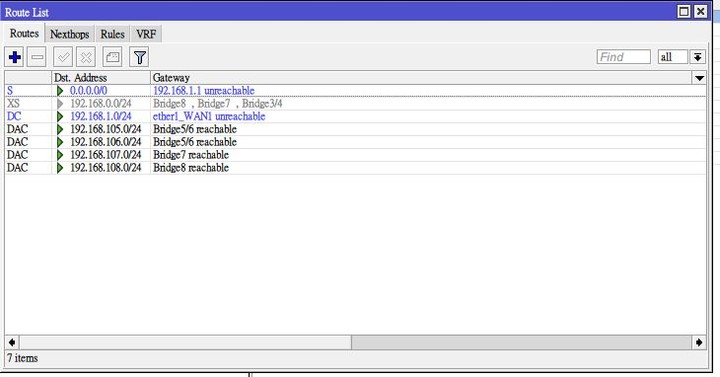
Task: Maximize the Route List window
Action: coord(684,11)
